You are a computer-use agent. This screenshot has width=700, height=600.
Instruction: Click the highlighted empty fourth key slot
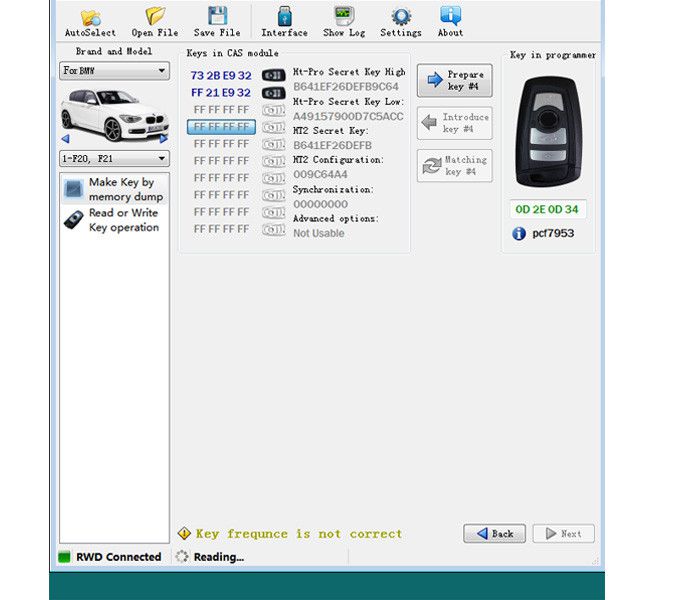[x=221, y=127]
